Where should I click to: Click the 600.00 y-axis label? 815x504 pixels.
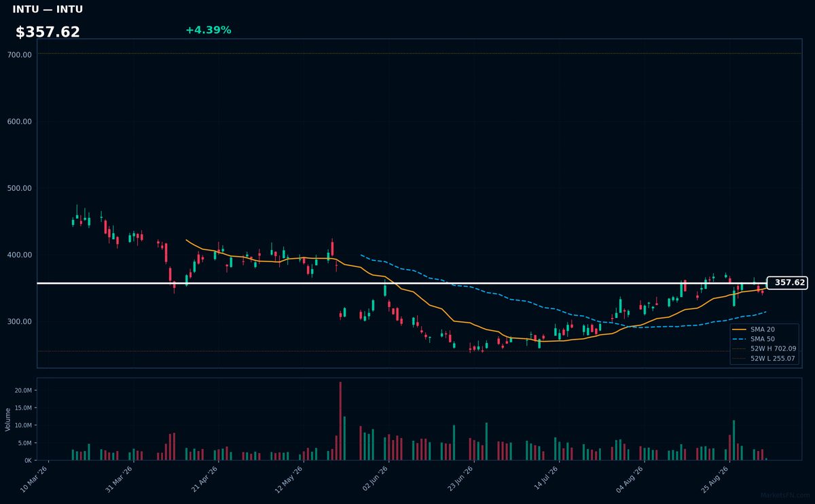(x=19, y=122)
